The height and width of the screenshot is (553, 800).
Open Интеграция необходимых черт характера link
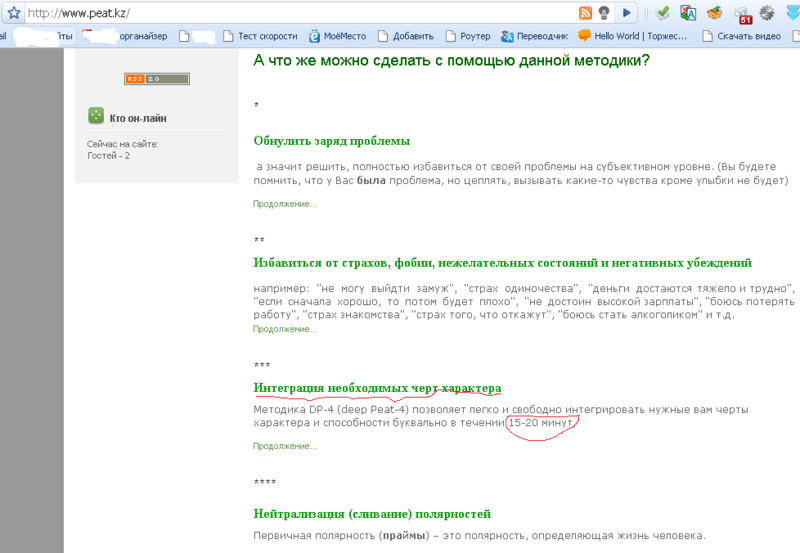pyautogui.click(x=377, y=388)
